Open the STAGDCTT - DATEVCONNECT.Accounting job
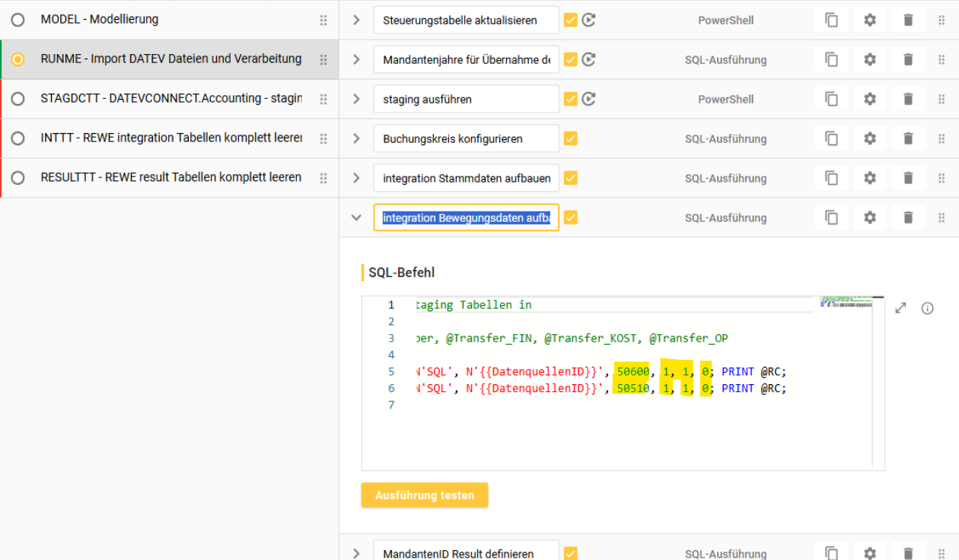 tap(171, 99)
